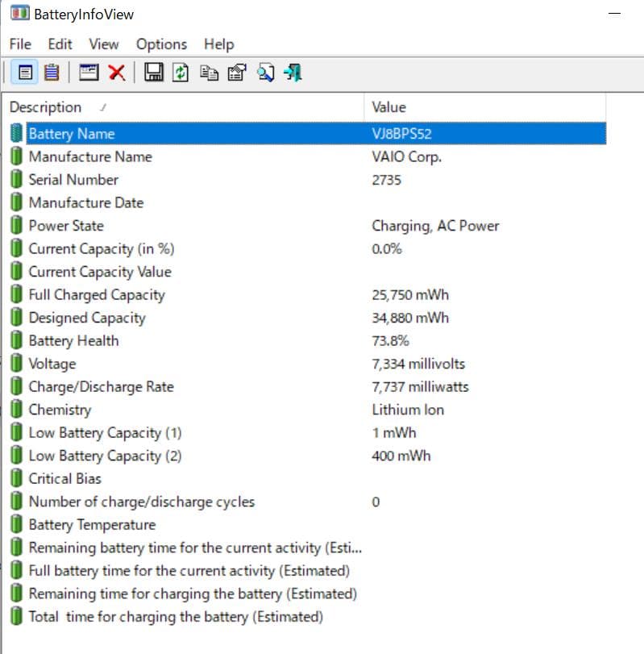The width and height of the screenshot is (644, 654).
Task: Click the BatteryInfoView app icon in title bar
Action: (19, 13)
